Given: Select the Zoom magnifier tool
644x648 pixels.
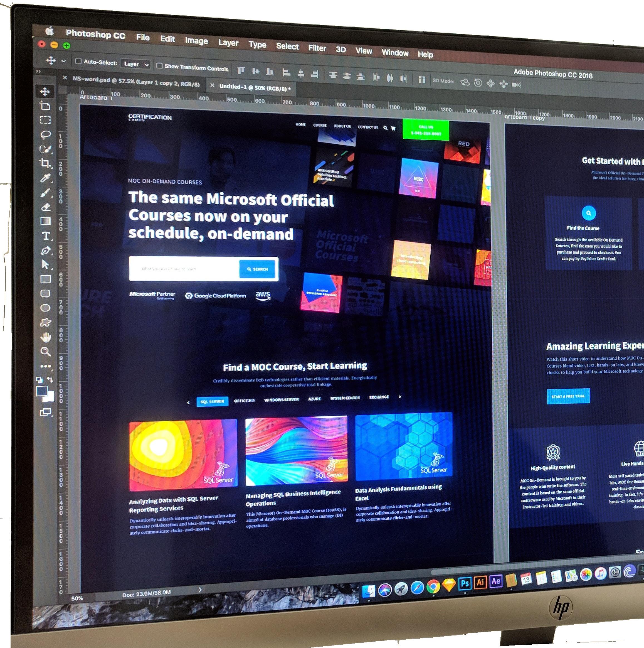Looking at the screenshot, I should [x=46, y=352].
